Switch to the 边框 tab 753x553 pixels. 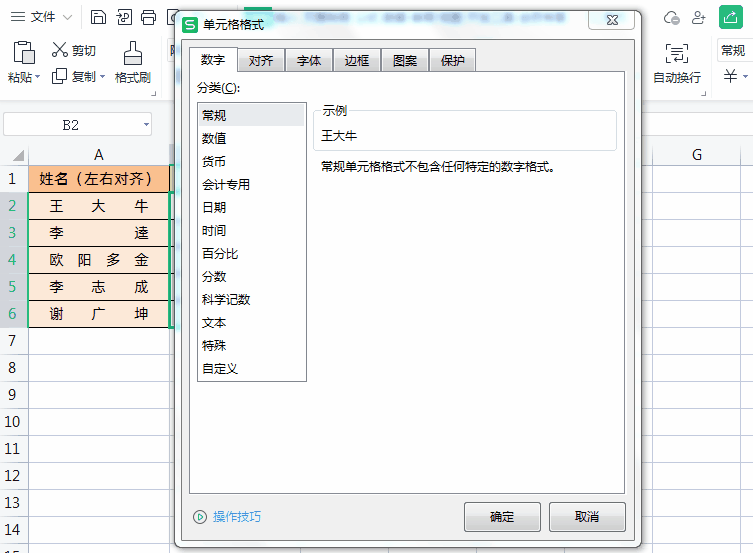coord(357,60)
